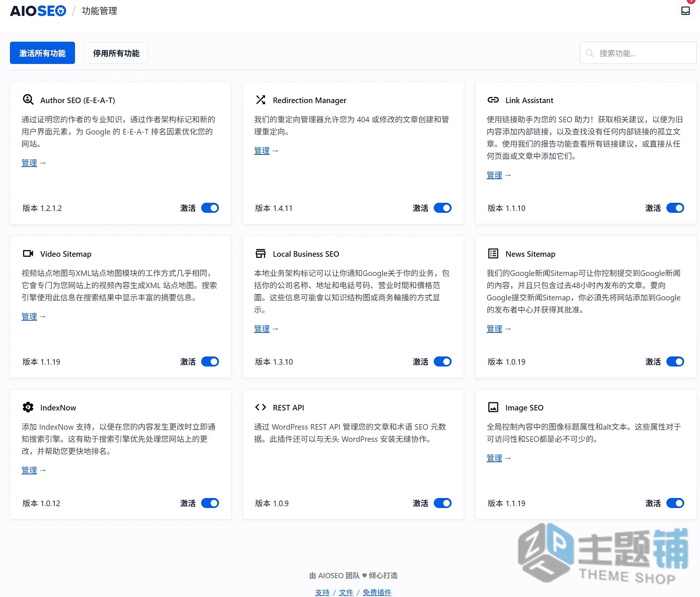Click version text 版本 1.4.11
700x597 pixels.
click(274, 208)
